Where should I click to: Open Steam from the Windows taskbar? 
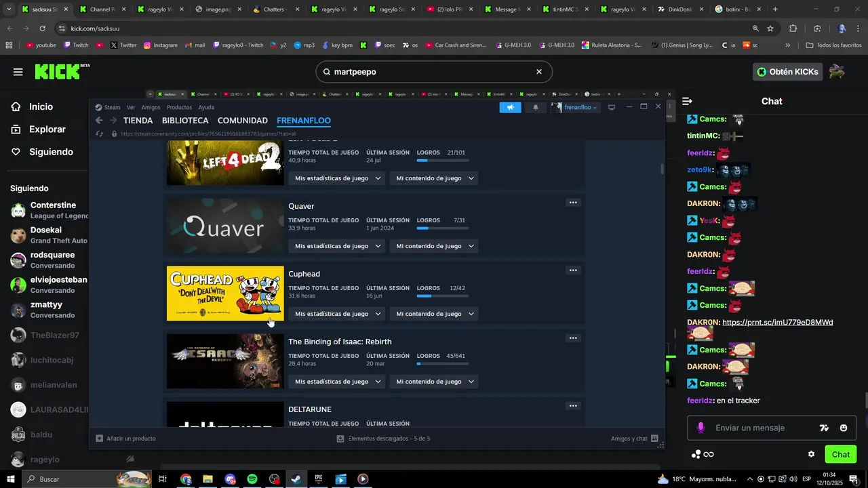click(296, 479)
